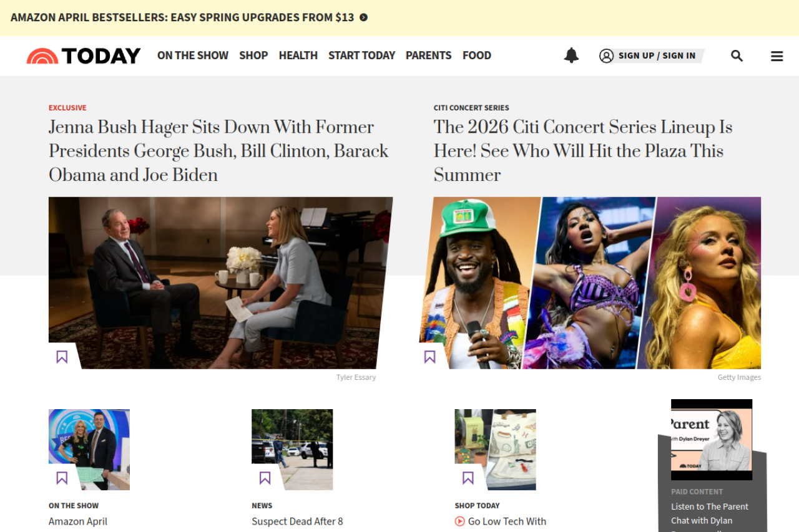The height and width of the screenshot is (532, 799).
Task: Open the On The Show menu
Action: click(193, 56)
